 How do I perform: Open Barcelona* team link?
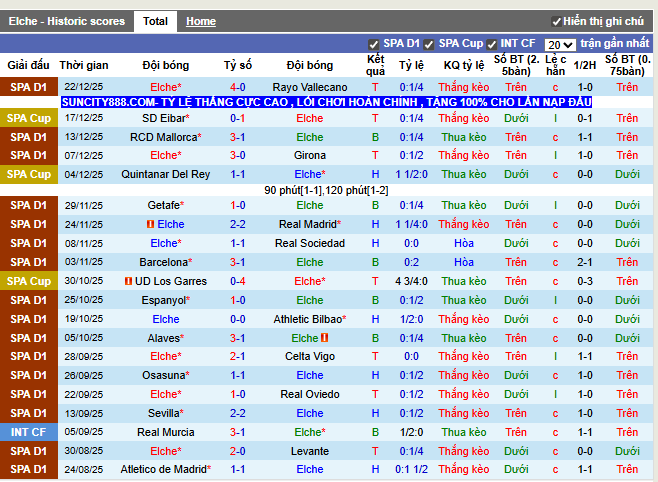pos(166,262)
